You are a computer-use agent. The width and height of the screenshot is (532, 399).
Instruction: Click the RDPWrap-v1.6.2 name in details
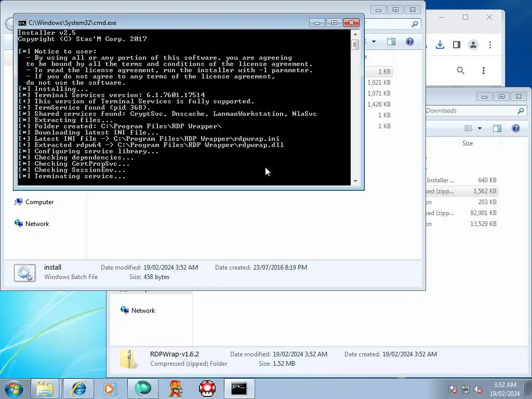pos(175,354)
